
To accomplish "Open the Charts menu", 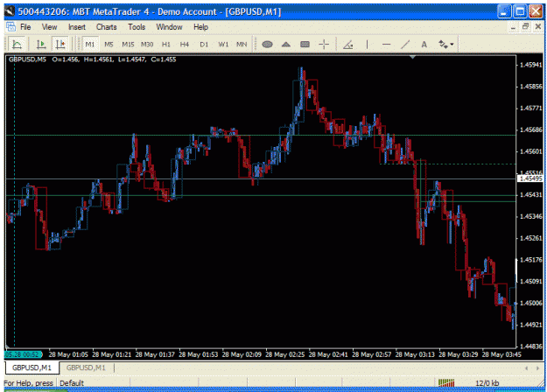I will (x=107, y=27).
